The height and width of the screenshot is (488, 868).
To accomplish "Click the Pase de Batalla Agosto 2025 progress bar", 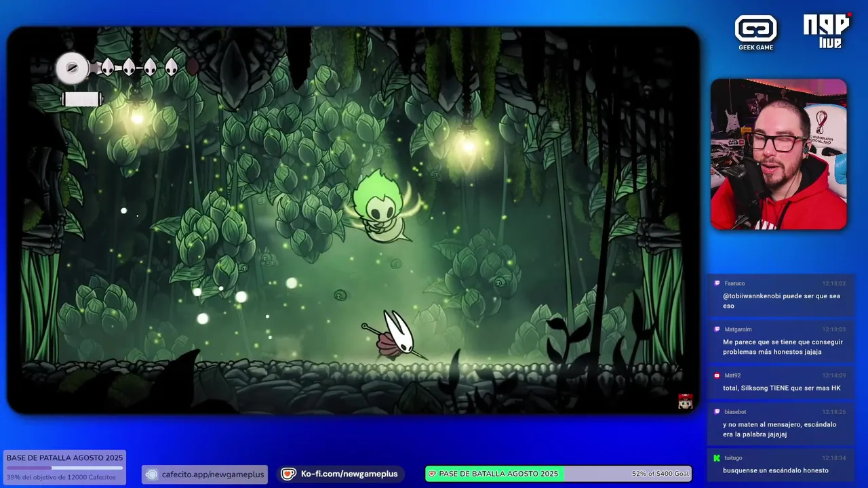I will pyautogui.click(x=558, y=474).
